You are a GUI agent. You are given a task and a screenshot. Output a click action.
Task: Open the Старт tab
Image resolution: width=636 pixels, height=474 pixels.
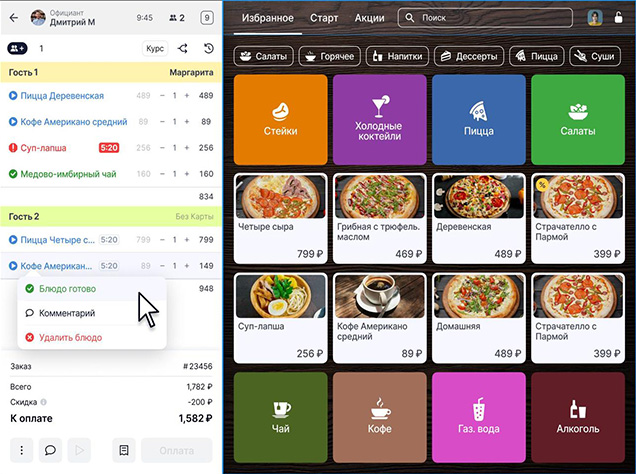tap(324, 18)
